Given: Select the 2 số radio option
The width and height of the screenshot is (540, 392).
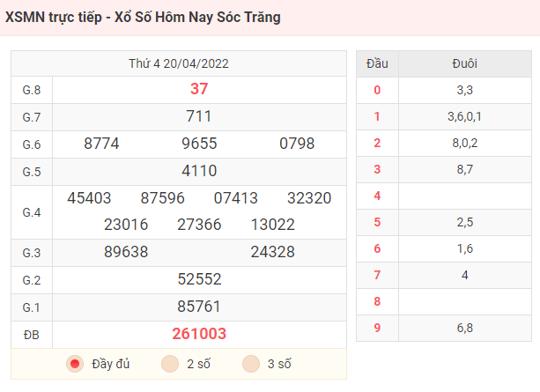Looking at the screenshot, I should tap(170, 364).
